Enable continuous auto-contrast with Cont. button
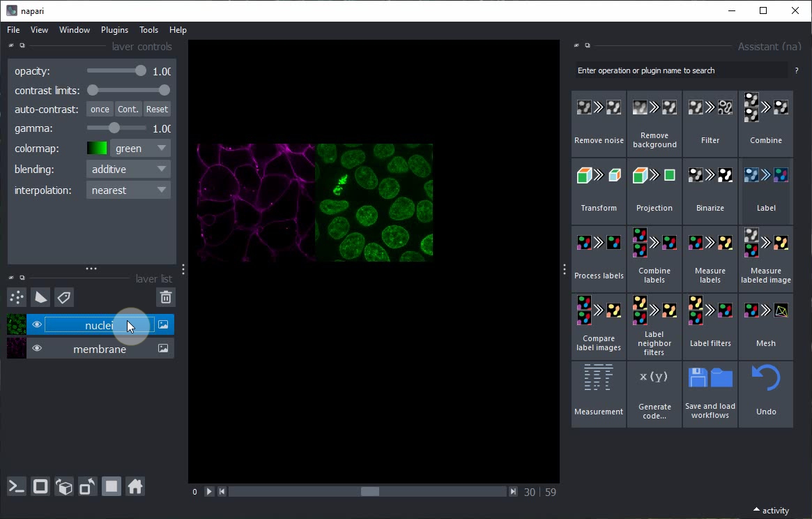 128,110
